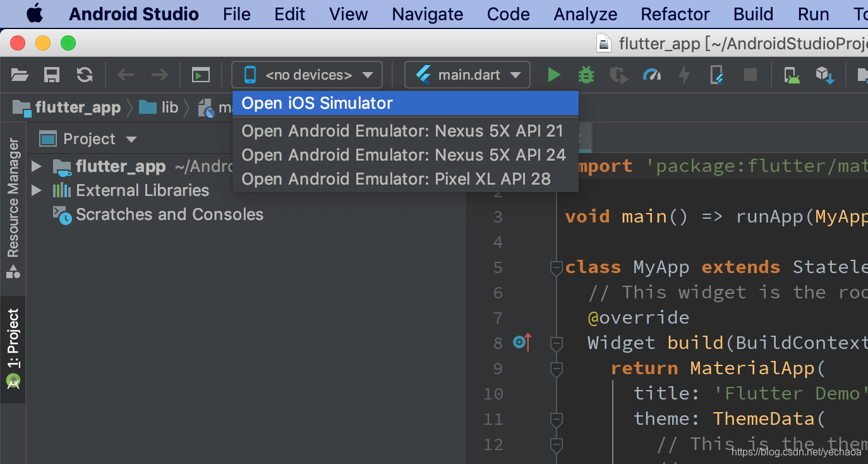Viewport: 868px width, 464px height.
Task: Expand the flutter_app tree node
Action: pyautogui.click(x=37, y=166)
